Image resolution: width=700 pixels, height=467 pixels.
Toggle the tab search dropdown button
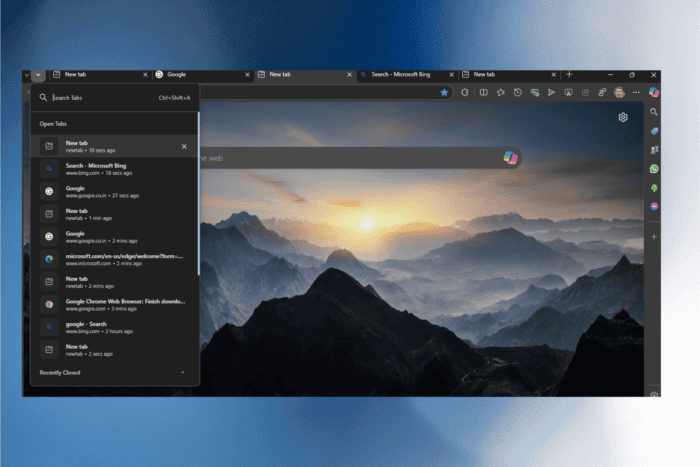pos(38,75)
